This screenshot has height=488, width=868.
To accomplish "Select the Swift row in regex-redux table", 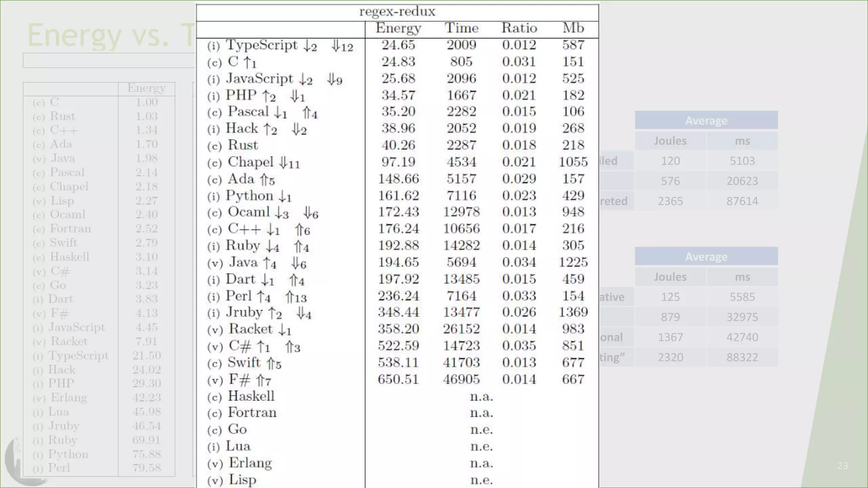I will click(x=397, y=363).
